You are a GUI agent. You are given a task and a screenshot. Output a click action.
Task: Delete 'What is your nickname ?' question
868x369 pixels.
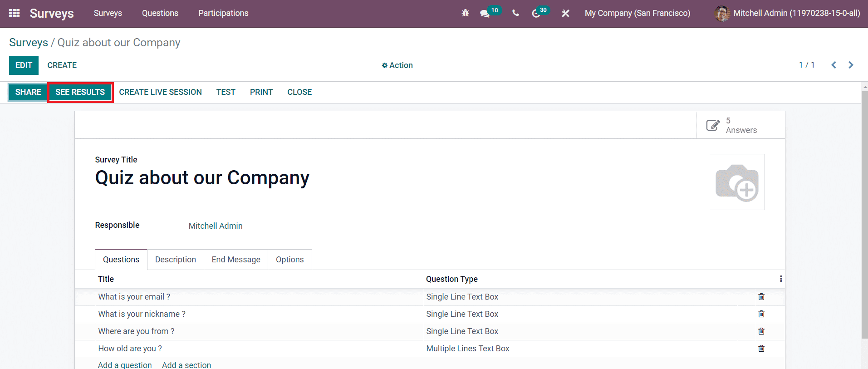(761, 314)
